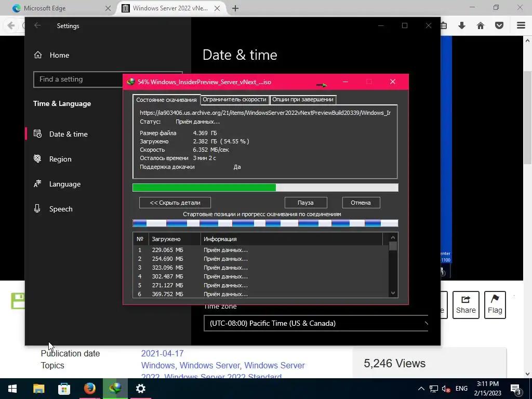Click the connection list scroll up arrow
The image size is (532, 399).
pyautogui.click(x=393, y=238)
